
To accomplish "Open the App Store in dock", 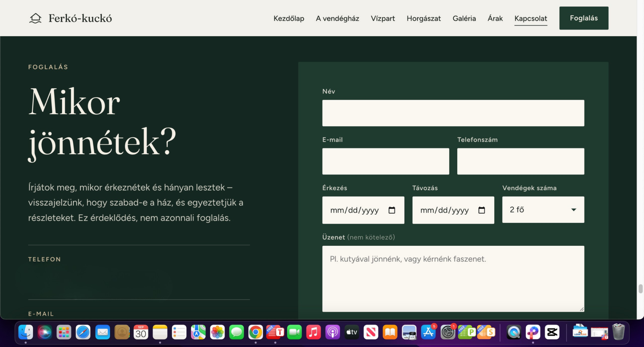I will point(428,332).
